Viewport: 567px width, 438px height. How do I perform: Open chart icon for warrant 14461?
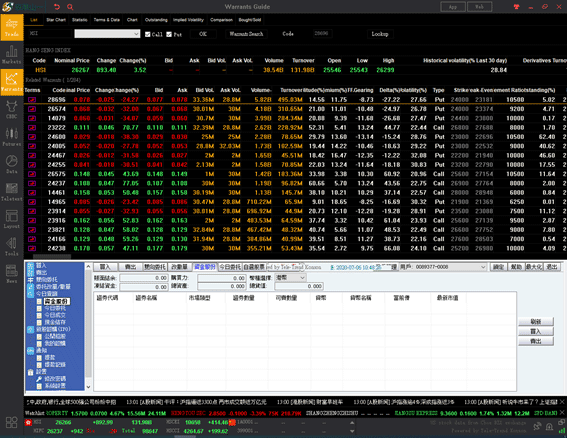(x=32, y=192)
